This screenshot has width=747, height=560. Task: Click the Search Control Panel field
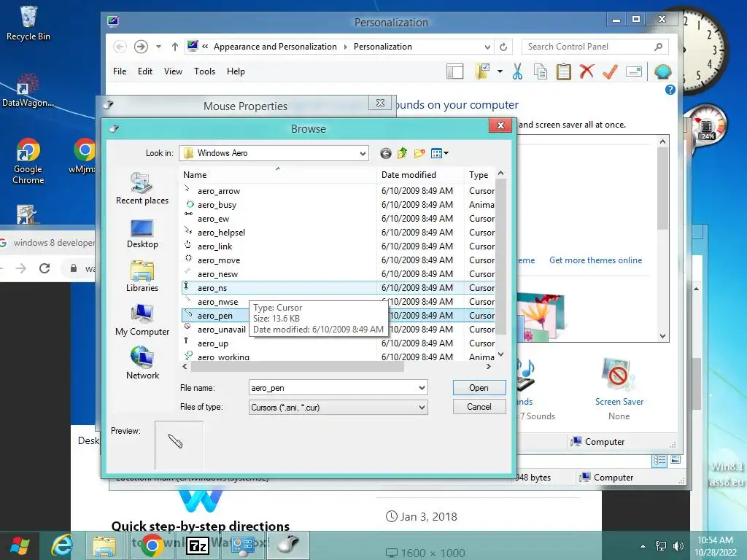pyautogui.click(x=595, y=47)
